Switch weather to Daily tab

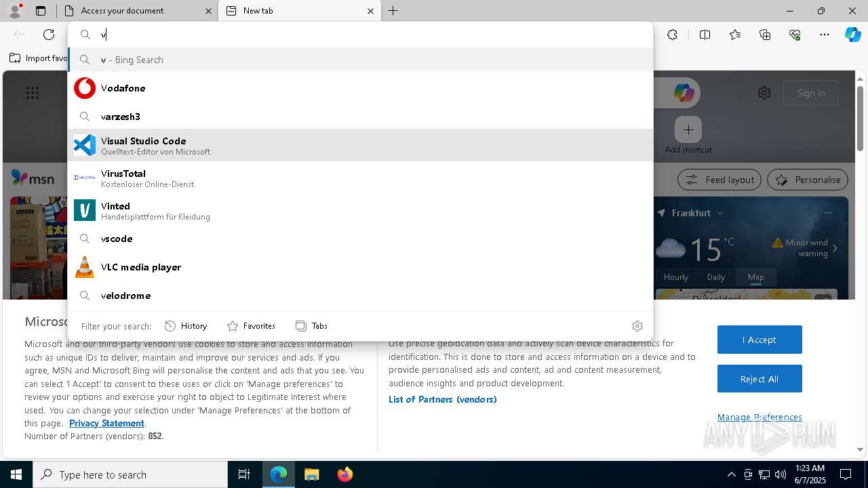coord(716,277)
